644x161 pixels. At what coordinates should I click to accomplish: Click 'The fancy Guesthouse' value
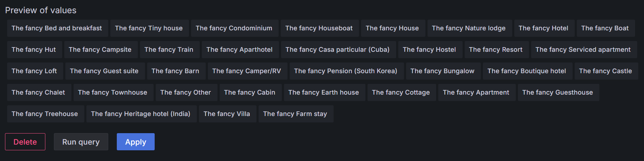(557, 92)
